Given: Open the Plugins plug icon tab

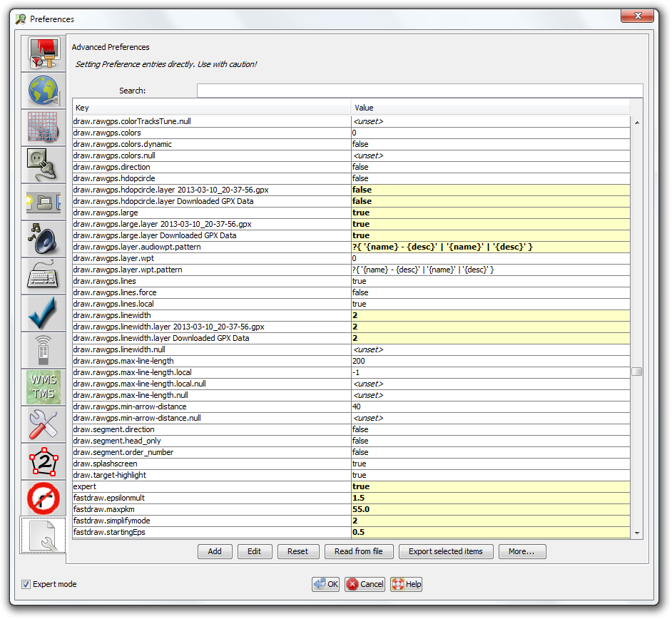Looking at the screenshot, I should point(43,165).
